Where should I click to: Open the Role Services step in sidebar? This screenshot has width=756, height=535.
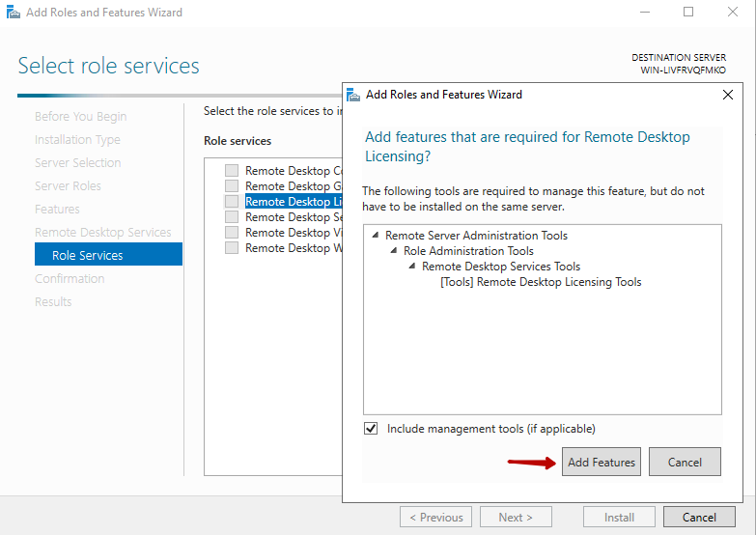click(x=88, y=255)
